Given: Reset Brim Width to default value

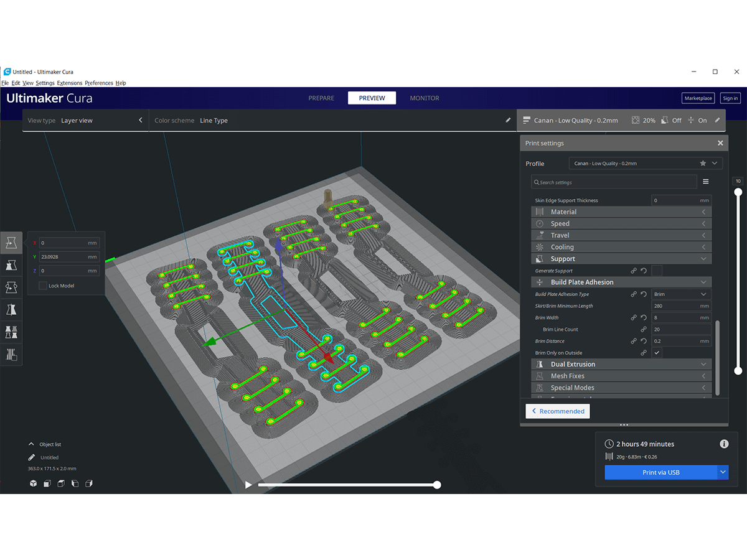Looking at the screenshot, I should [x=644, y=318].
